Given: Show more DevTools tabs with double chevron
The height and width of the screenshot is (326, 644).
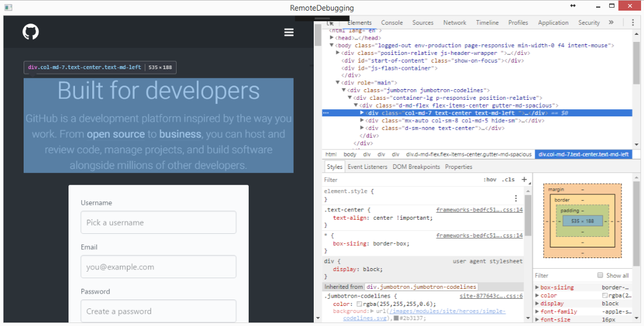Looking at the screenshot, I should [x=611, y=22].
